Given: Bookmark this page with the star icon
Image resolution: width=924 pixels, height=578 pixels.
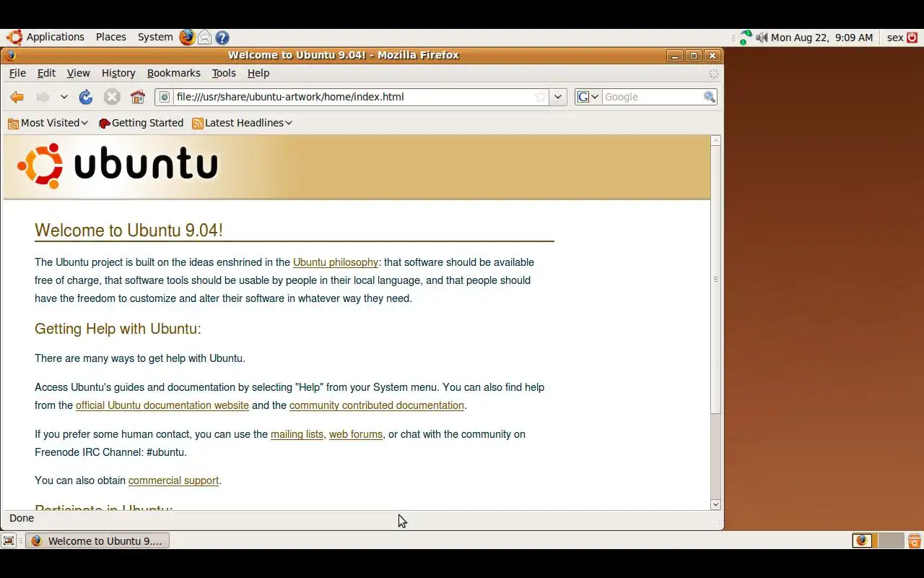Looking at the screenshot, I should 540,97.
